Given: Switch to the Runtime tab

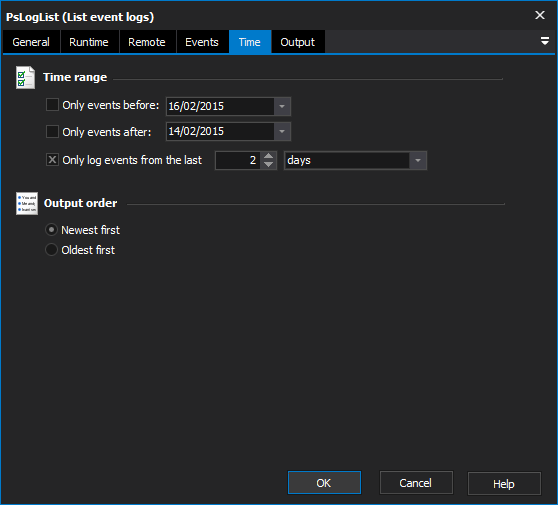Looking at the screenshot, I should click(89, 42).
